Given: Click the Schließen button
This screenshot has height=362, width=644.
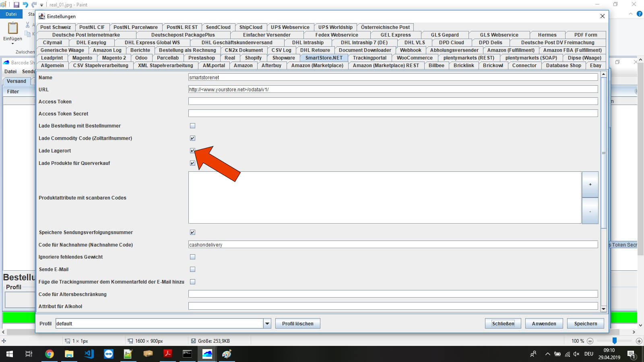Looking at the screenshot, I should click(503, 323).
